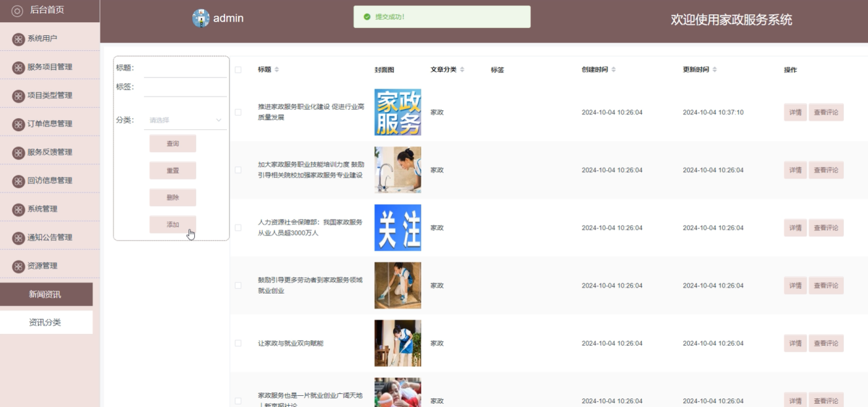The width and height of the screenshot is (868, 407).
Task: Click the icon beside 项目类型管理
Action: point(19,96)
